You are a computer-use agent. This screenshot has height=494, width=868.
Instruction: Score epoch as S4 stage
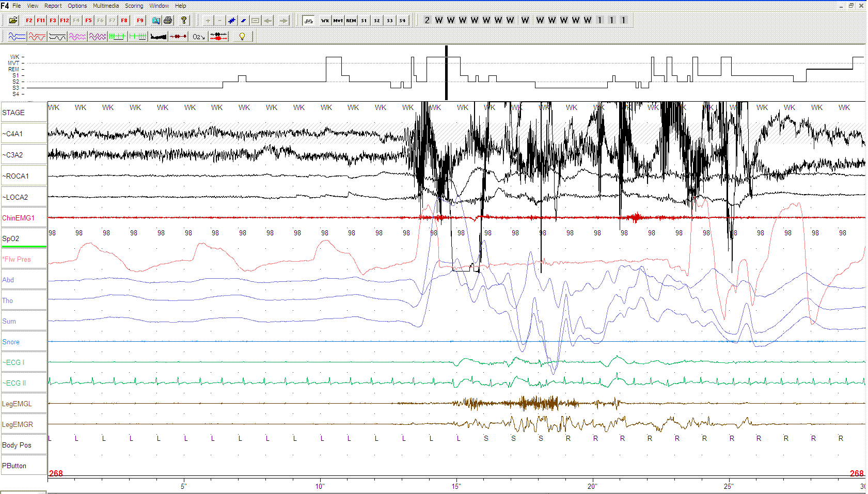coord(403,20)
